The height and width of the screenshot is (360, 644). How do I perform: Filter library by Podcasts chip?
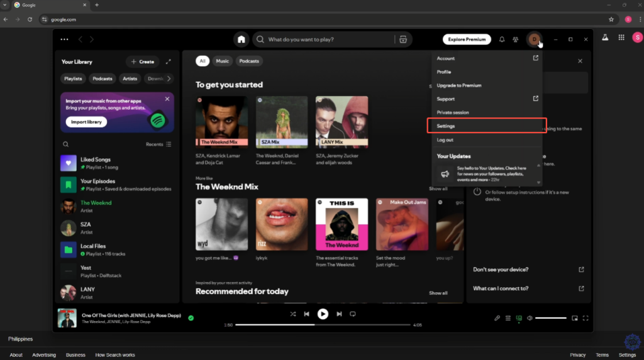tap(103, 79)
